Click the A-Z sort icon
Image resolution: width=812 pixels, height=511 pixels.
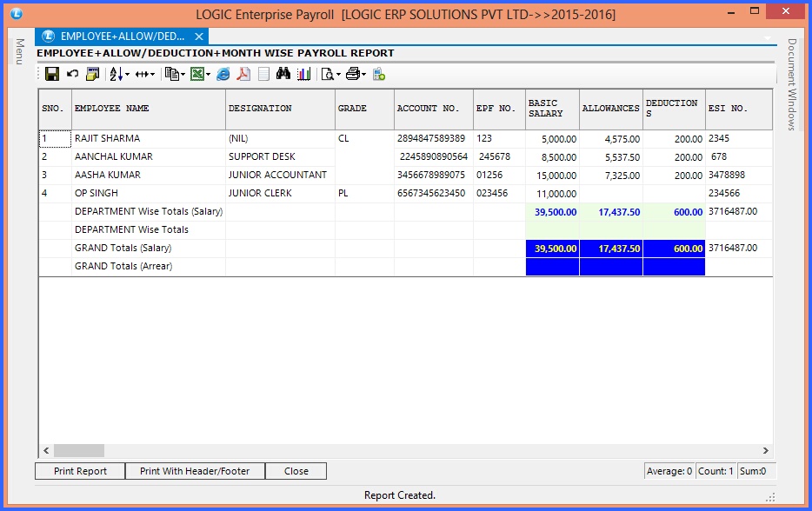(116, 75)
